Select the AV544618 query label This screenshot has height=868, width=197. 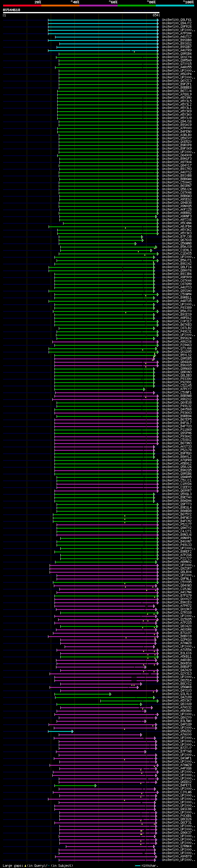coord(11,10)
